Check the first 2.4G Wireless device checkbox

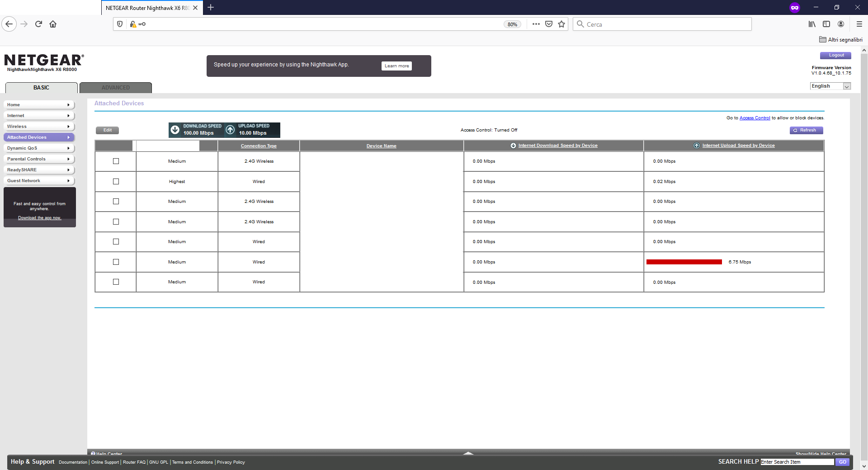(116, 161)
